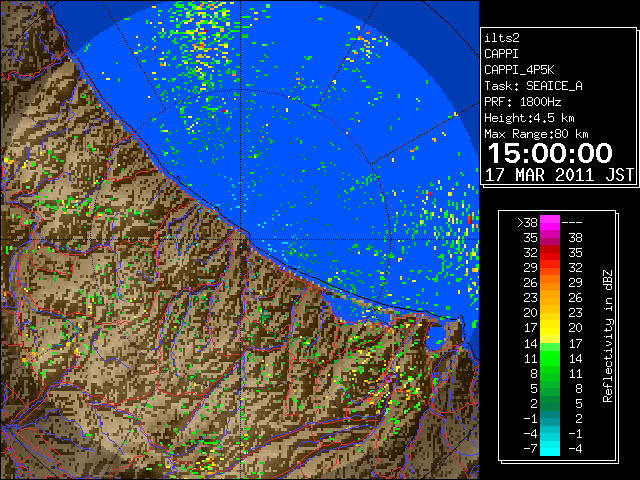640x480 pixels.
Task: Pick the cyan swatch in the legend
Action: (550, 449)
